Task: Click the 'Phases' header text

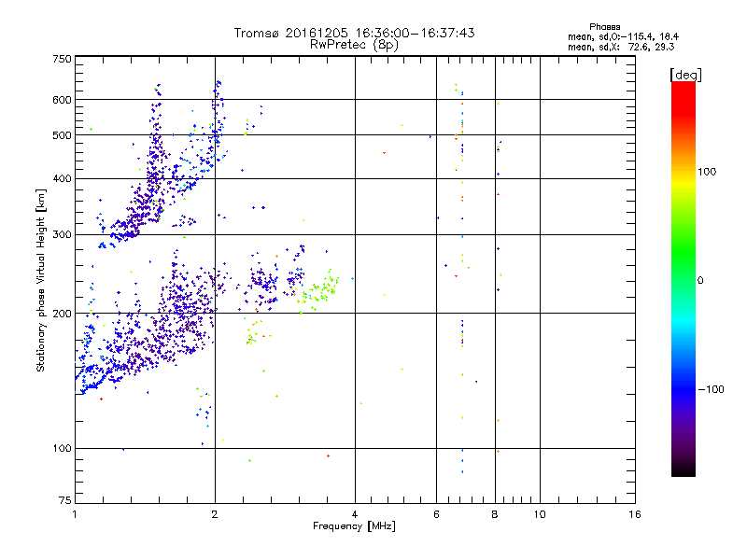Action: (604, 27)
